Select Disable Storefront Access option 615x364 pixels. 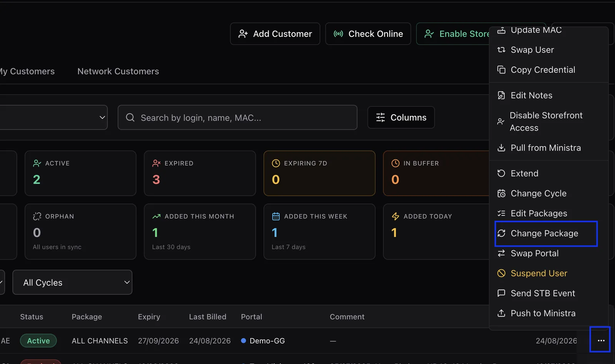pos(549,121)
